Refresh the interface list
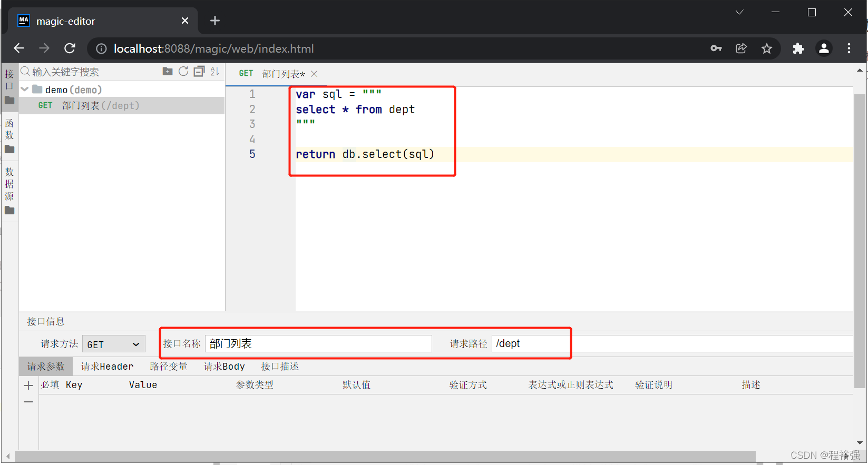 183,72
